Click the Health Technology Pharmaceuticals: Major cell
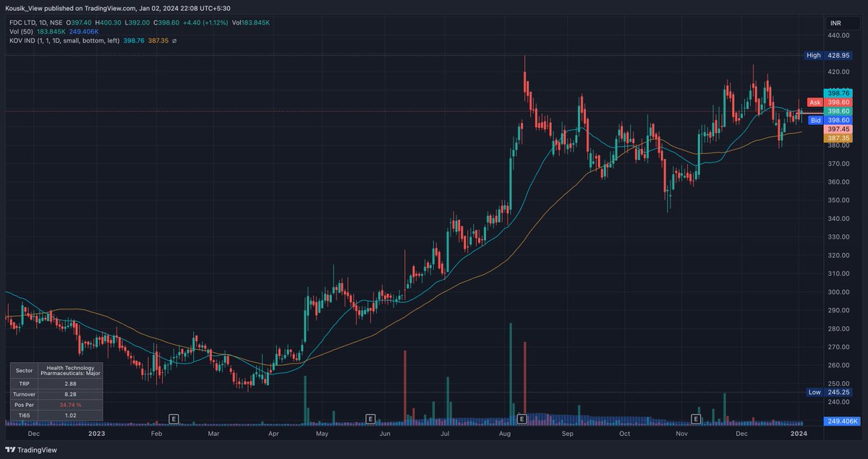 point(69,369)
